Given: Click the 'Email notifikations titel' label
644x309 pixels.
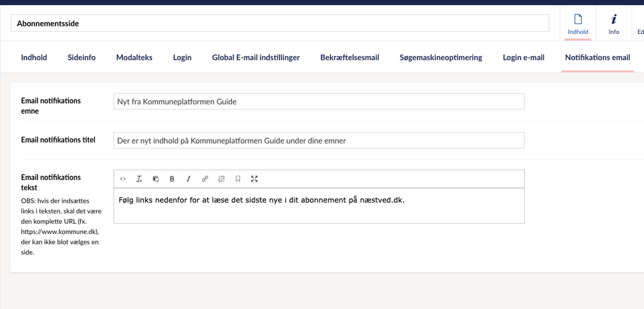Looking at the screenshot, I should 58,140.
